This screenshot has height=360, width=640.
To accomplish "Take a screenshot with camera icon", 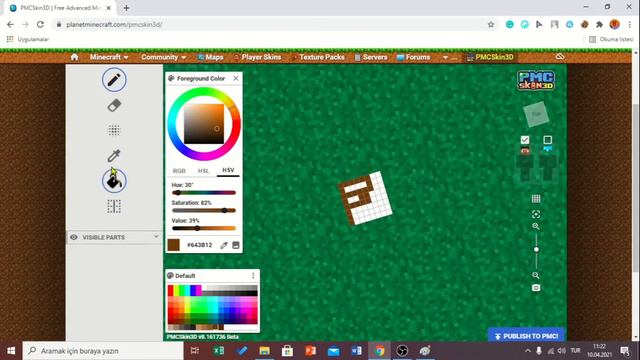I will (536, 288).
